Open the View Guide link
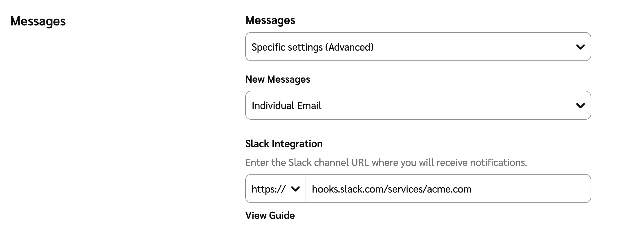 (270, 215)
